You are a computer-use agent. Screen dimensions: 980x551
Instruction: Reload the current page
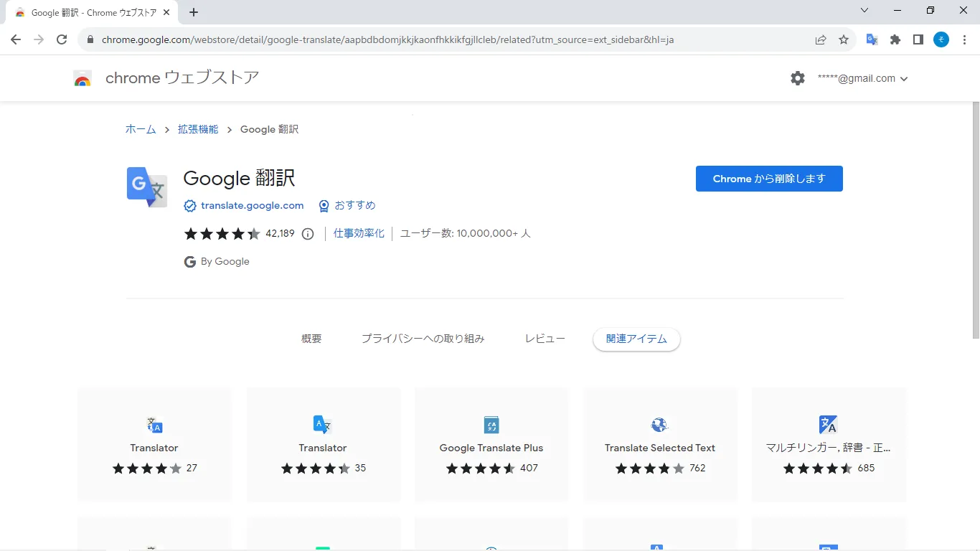point(62,39)
